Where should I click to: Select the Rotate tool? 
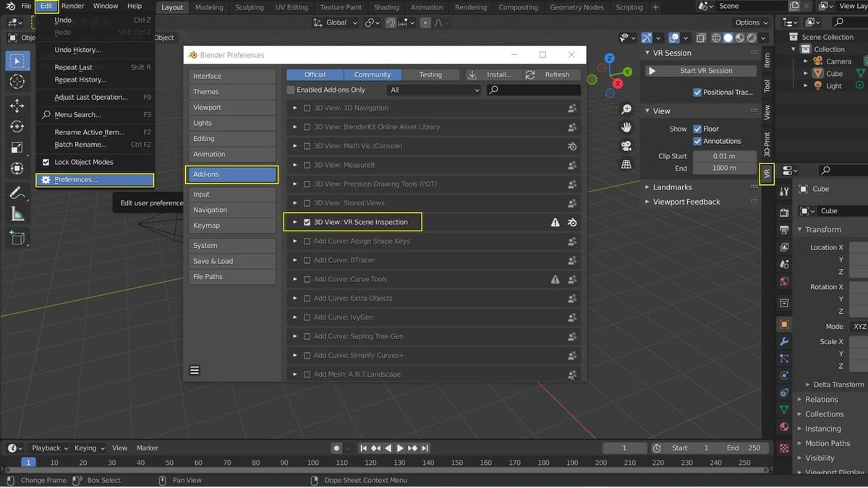point(17,127)
